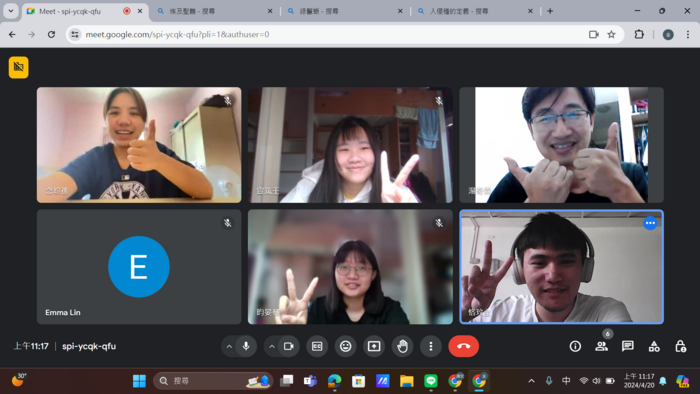700x394 pixels.
Task: Open the tab search dropdown arrow
Action: click(11, 11)
